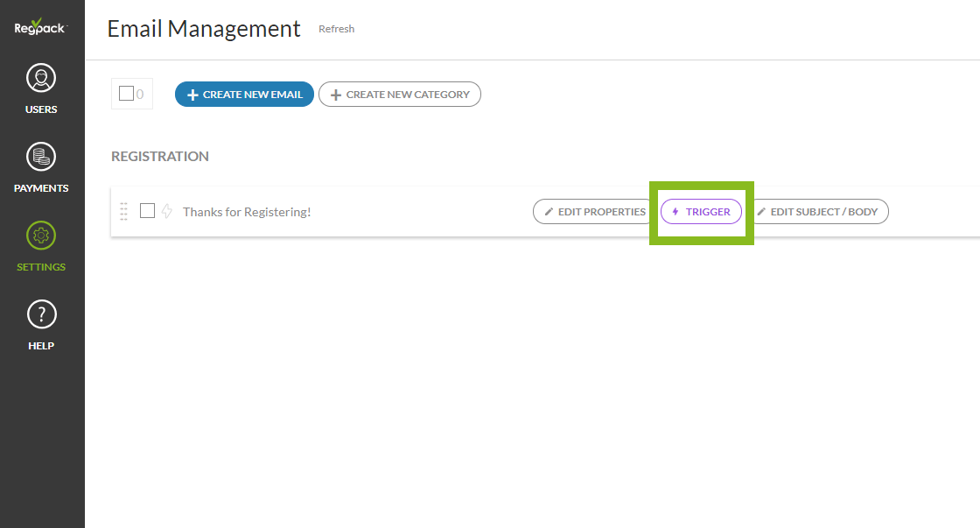Click the pencil icon on Edit Subject / Body

(x=761, y=212)
